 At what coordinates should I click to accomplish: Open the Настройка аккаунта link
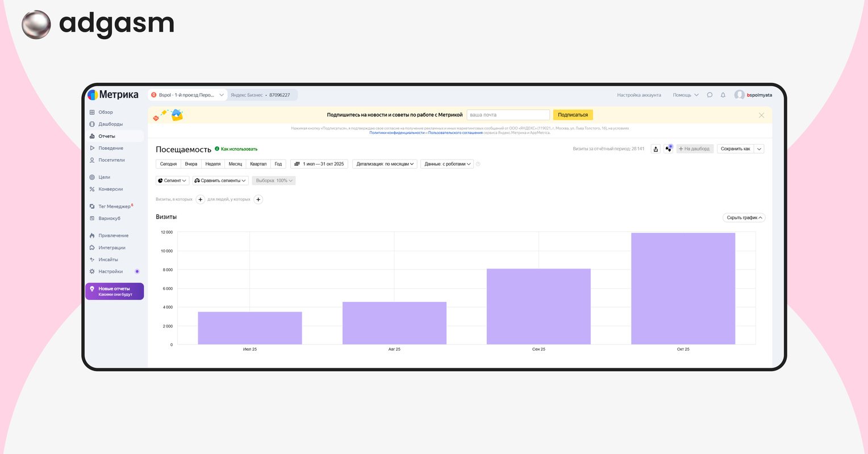coord(639,95)
